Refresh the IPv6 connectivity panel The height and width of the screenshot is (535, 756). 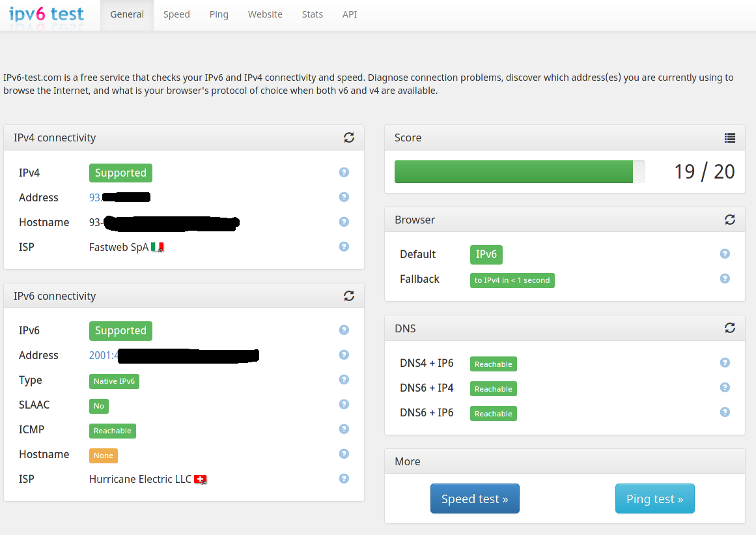(x=349, y=296)
